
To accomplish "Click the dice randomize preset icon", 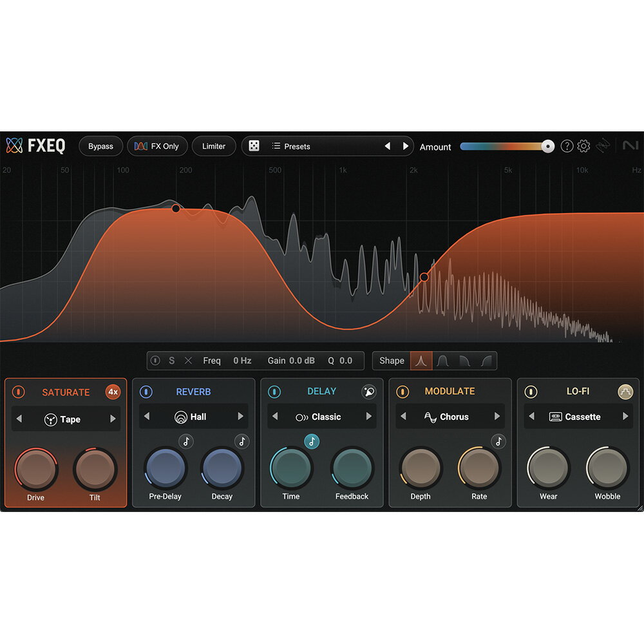I will point(254,146).
